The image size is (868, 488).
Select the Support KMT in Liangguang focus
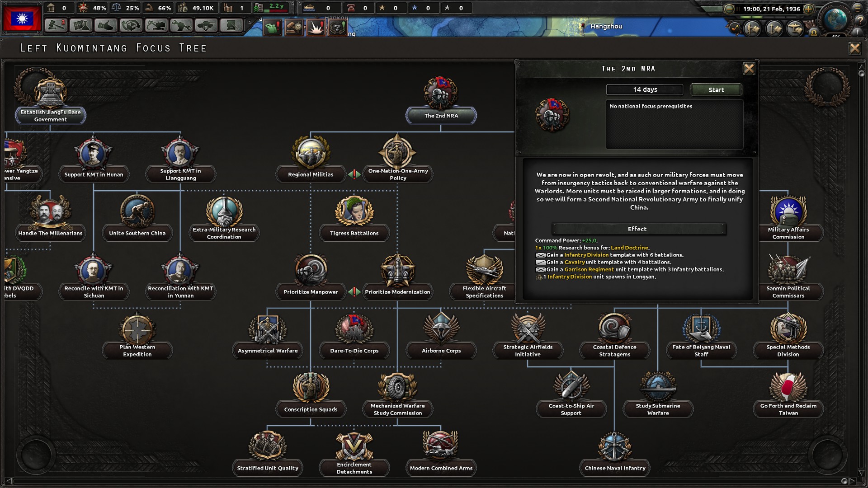pos(180,159)
